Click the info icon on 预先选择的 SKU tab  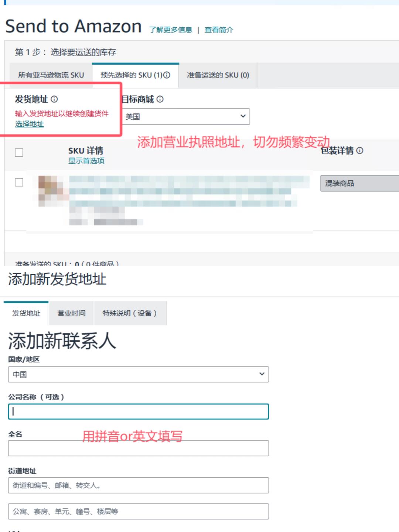tap(167, 75)
